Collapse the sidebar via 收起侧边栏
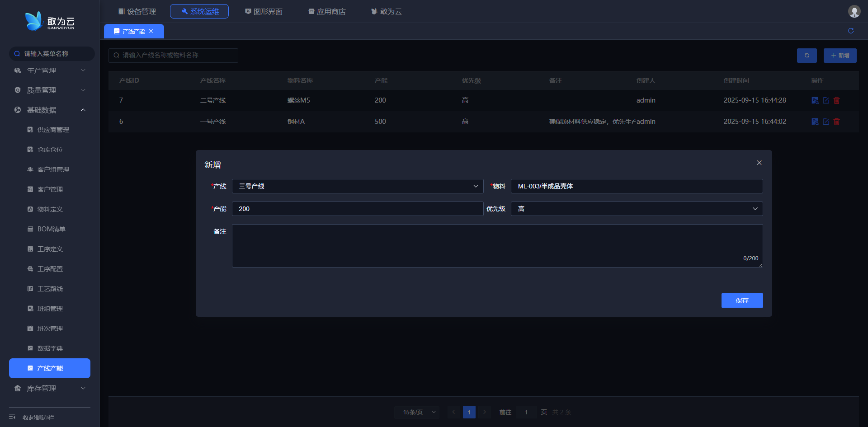The image size is (868, 427). [x=38, y=418]
